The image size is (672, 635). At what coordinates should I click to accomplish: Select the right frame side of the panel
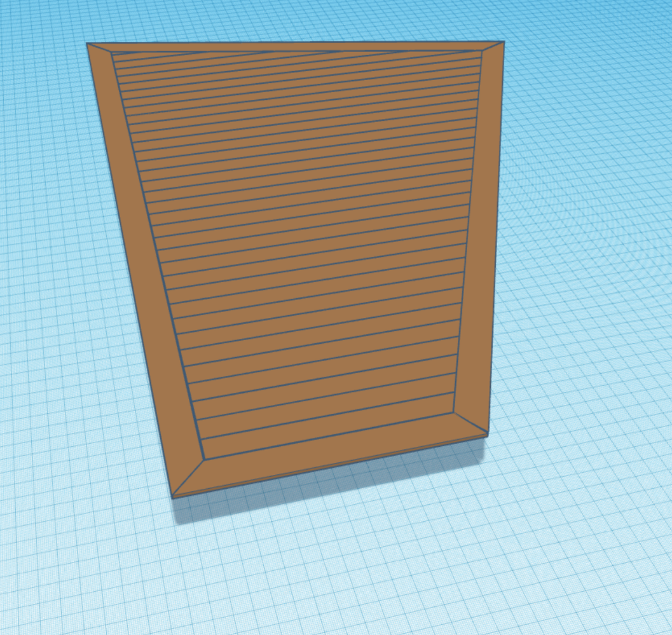481,242
